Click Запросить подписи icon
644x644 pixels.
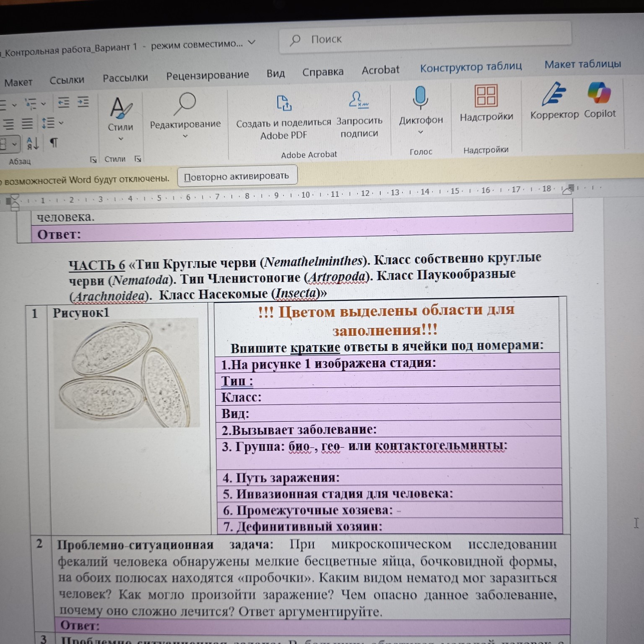[x=359, y=114]
